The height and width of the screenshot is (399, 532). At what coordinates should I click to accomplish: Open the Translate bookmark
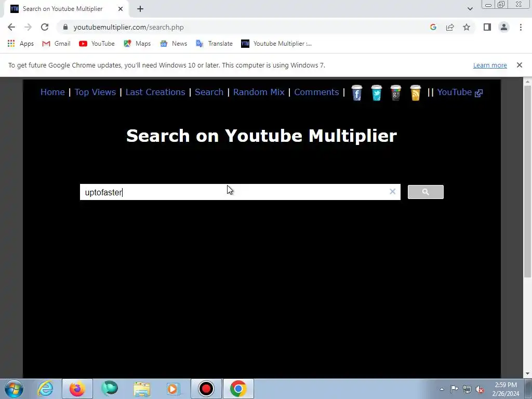214,44
